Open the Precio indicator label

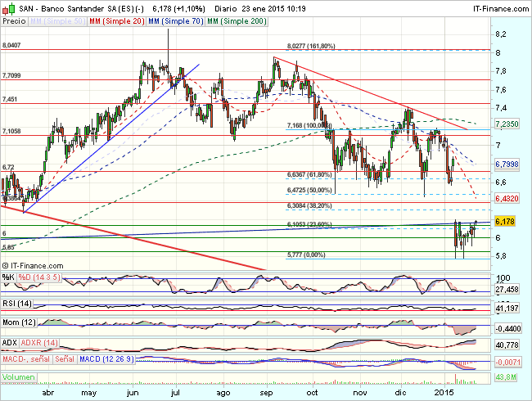[14, 21]
